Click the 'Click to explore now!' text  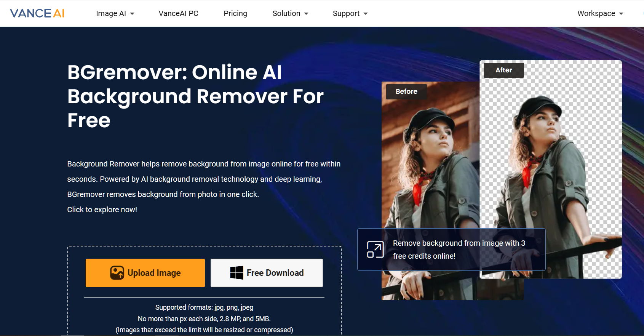click(x=102, y=210)
